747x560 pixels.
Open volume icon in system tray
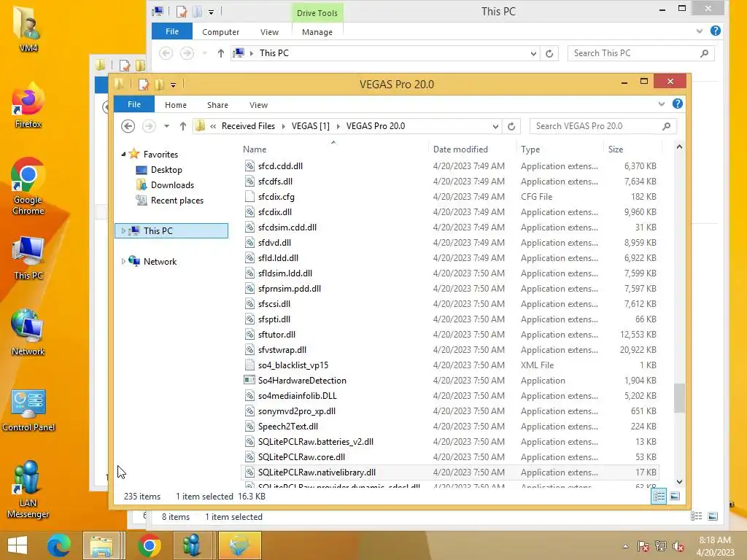(678, 545)
